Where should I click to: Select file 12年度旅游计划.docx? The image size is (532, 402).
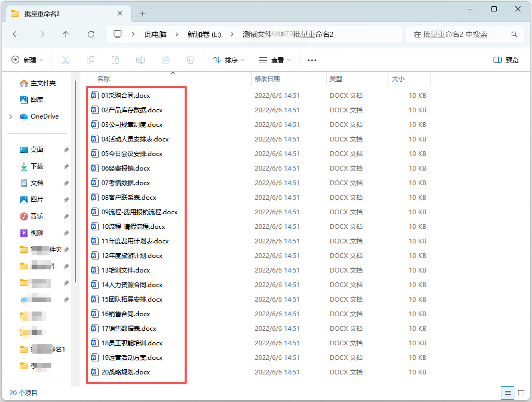click(132, 256)
